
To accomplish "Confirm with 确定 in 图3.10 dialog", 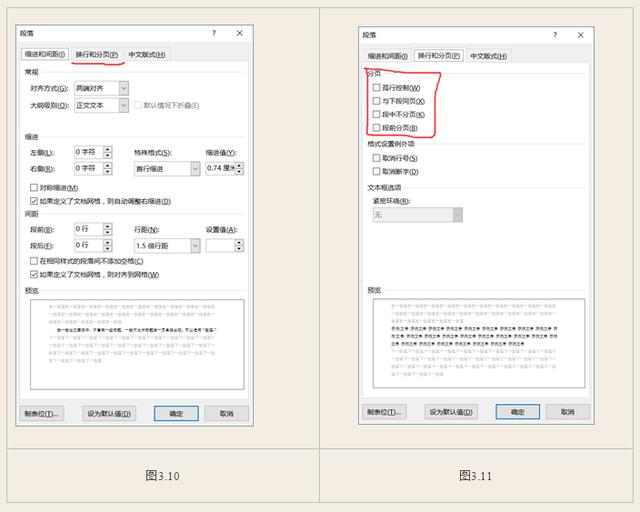I will (176, 414).
